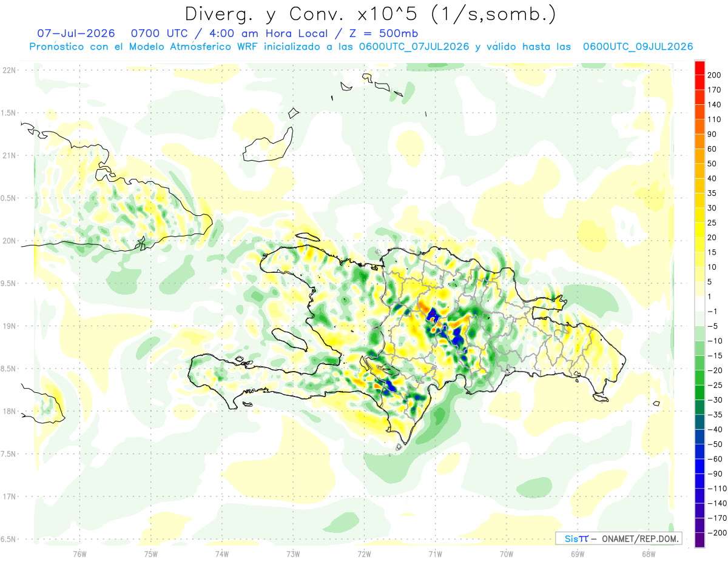Click the dark purple legend band below -200
The image size is (728, 562).
pos(700,540)
